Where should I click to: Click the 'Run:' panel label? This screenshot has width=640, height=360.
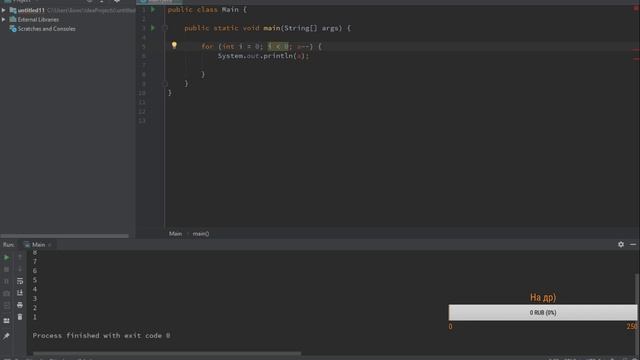[x=9, y=244]
